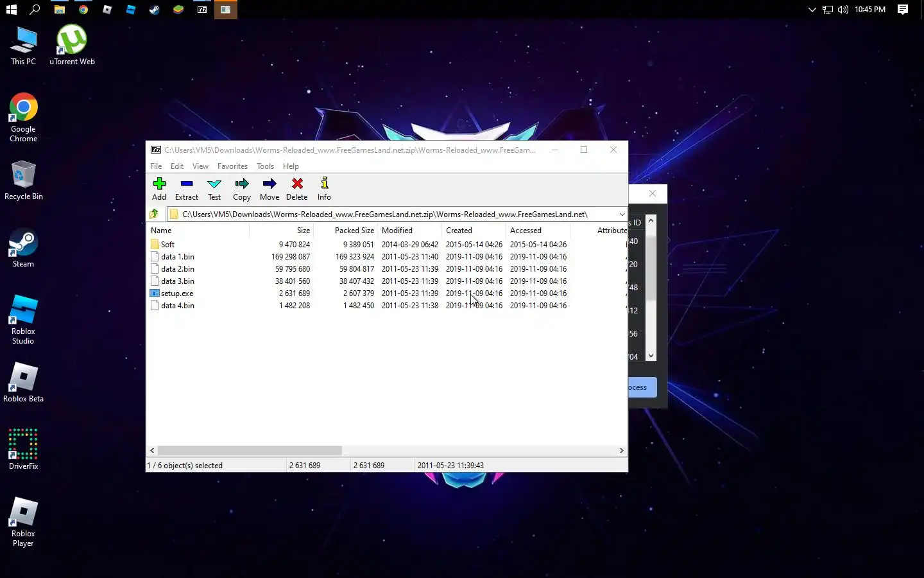The height and width of the screenshot is (578, 924).
Task: Open BlueStacks taskbar icon
Action: 178,10
